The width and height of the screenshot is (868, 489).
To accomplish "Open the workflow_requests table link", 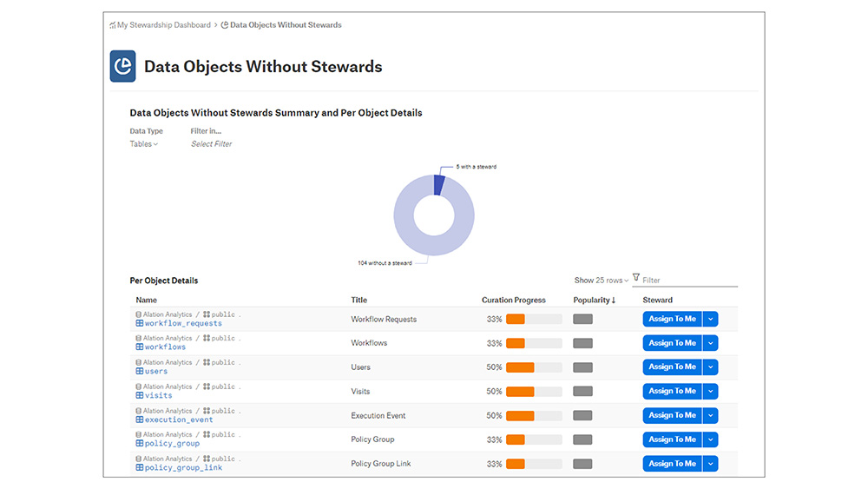I will (183, 323).
